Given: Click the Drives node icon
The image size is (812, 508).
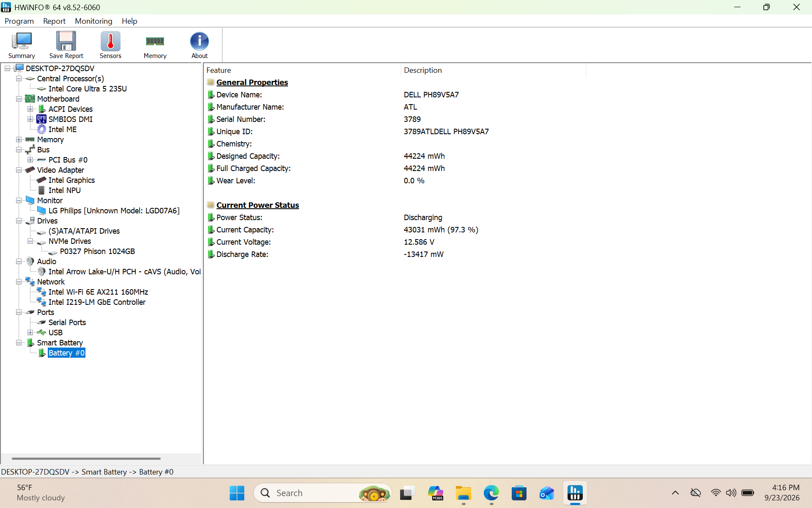Looking at the screenshot, I should pos(30,221).
